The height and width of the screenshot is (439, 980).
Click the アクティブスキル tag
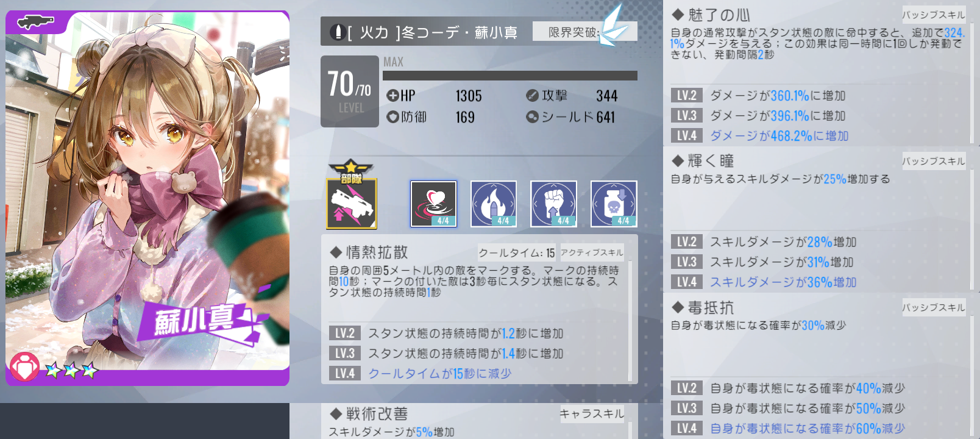click(592, 252)
